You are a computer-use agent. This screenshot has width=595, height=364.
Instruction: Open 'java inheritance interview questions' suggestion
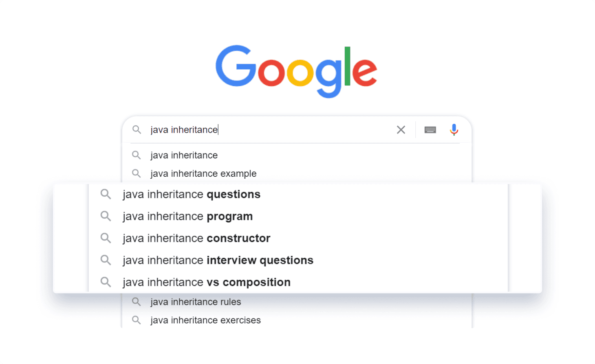(218, 260)
